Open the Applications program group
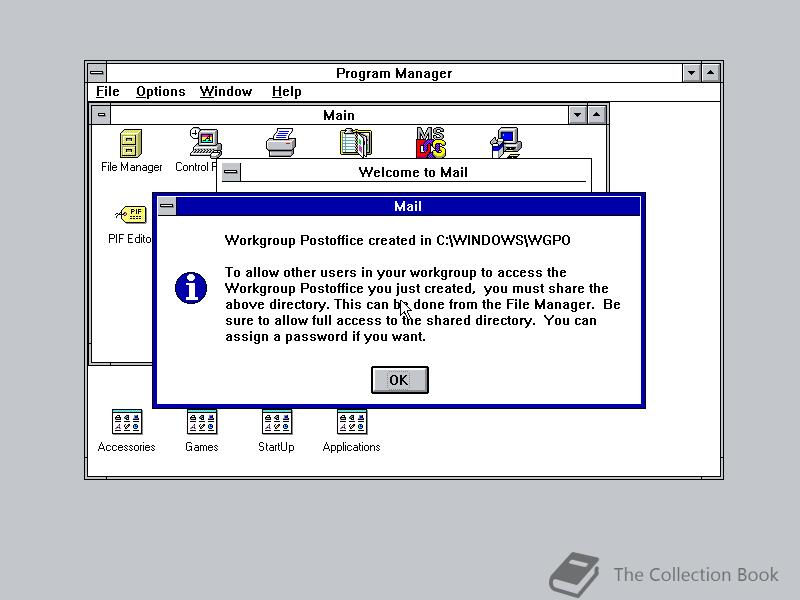This screenshot has height=600, width=800. click(352, 422)
